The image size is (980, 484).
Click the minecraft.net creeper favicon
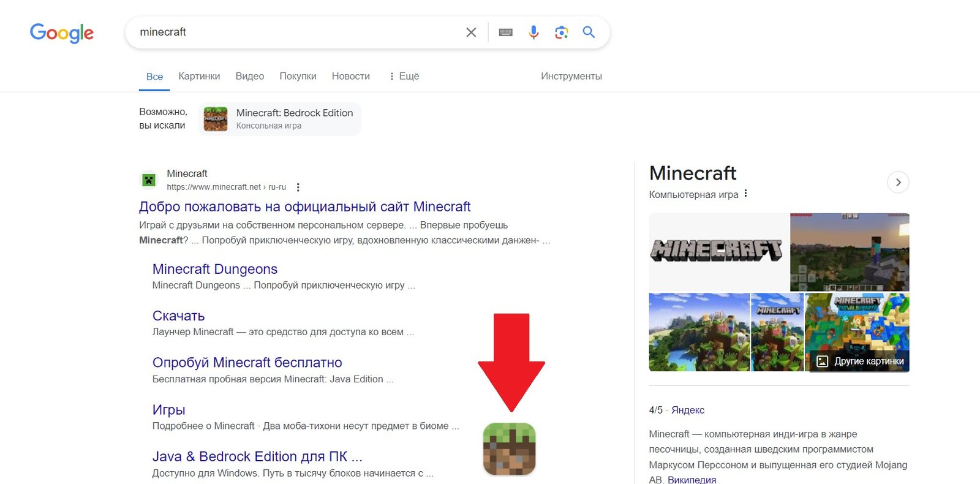(149, 180)
